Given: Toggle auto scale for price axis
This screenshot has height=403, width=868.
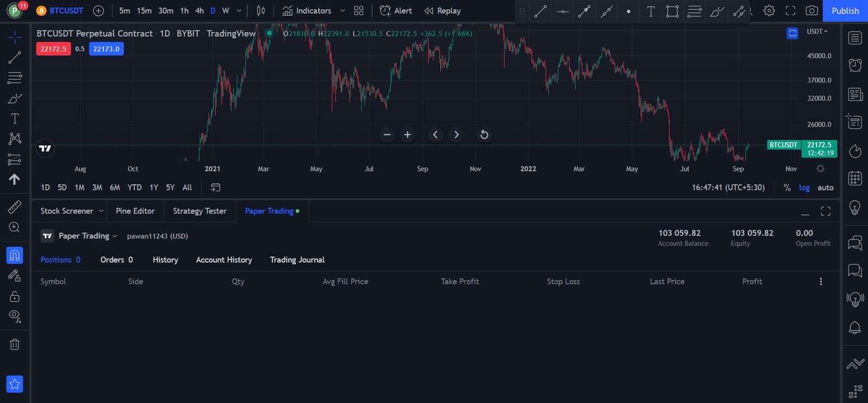Looking at the screenshot, I should [x=825, y=188].
